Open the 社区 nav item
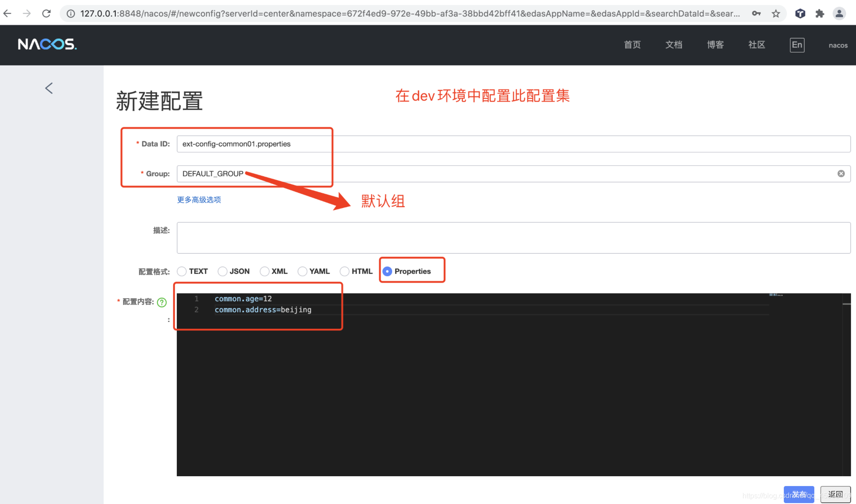856x504 pixels. click(x=756, y=45)
